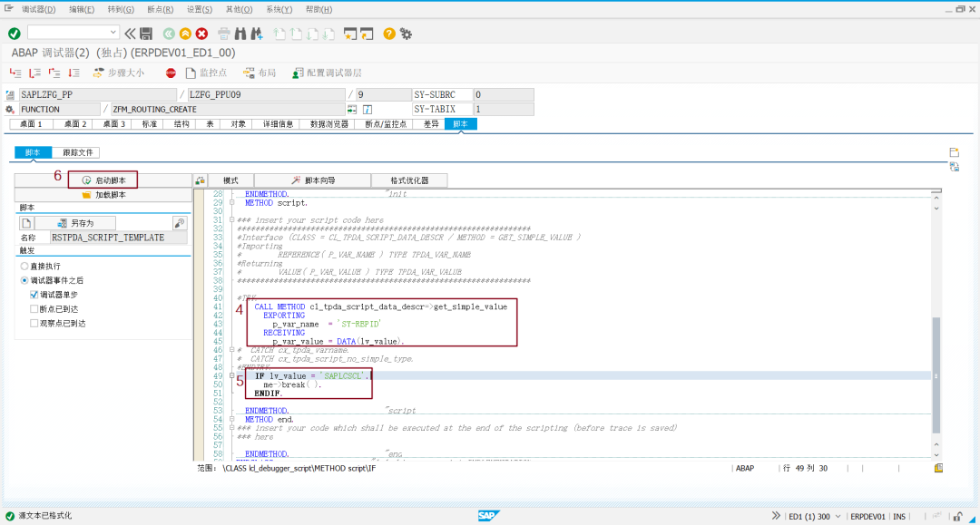
Task: Click the script key/wrench icon beside 另存为
Action: 180,223
